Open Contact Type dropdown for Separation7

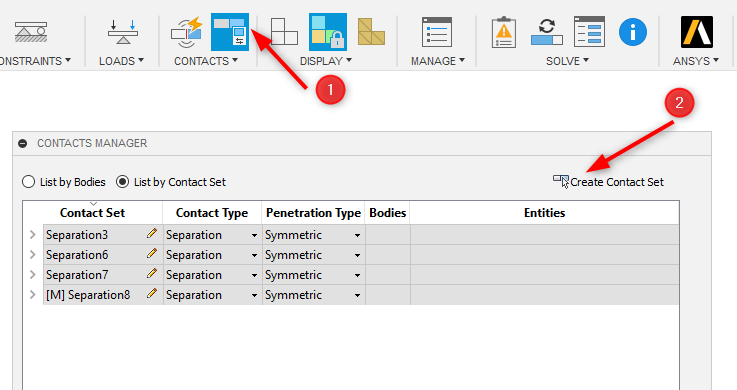[254, 275]
